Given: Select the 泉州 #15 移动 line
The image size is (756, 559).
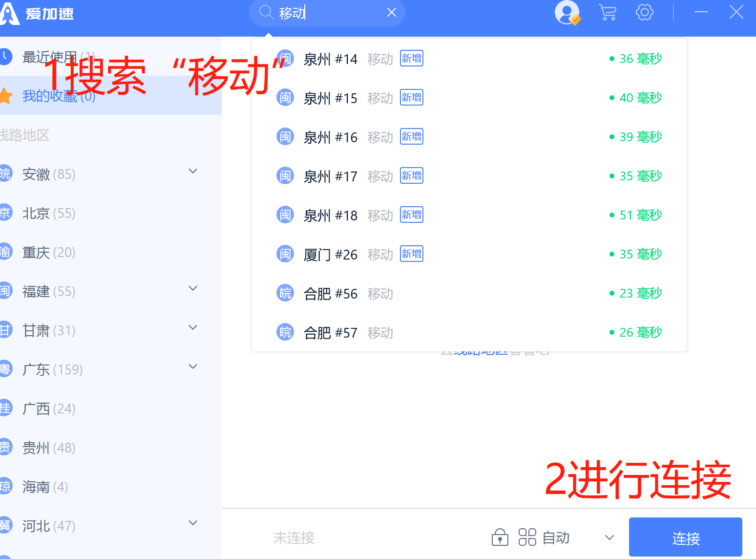Looking at the screenshot, I should click(x=469, y=98).
